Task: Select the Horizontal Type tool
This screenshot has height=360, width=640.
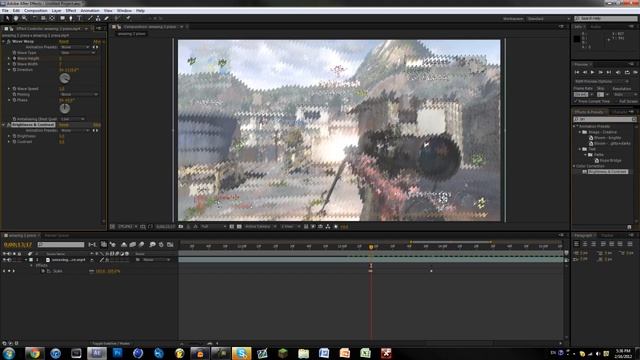Action: click(x=79, y=18)
